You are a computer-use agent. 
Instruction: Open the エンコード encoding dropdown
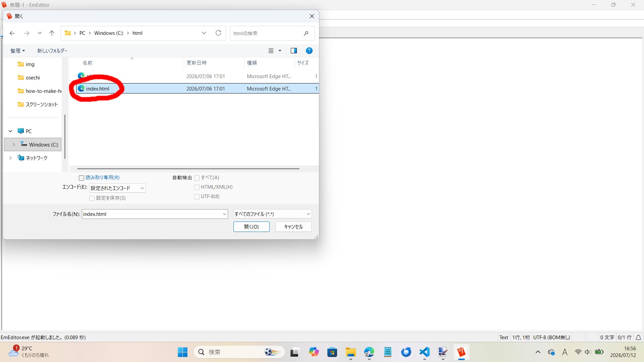(117, 188)
